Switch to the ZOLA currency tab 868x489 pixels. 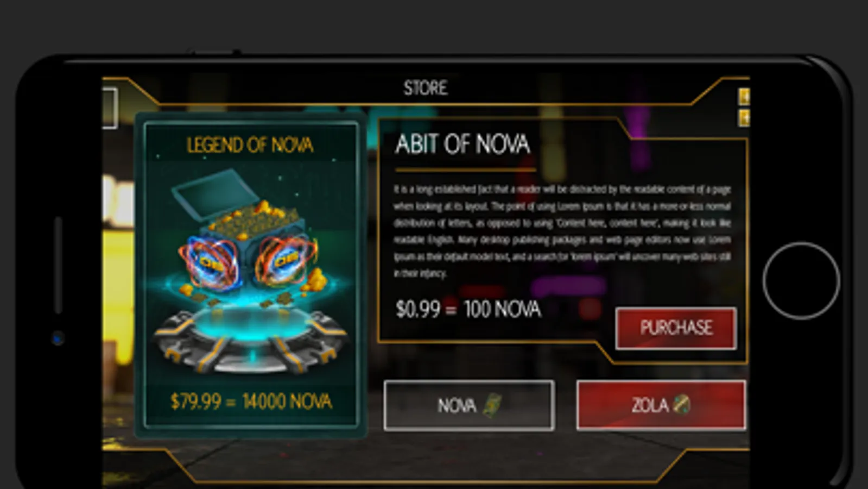click(661, 405)
